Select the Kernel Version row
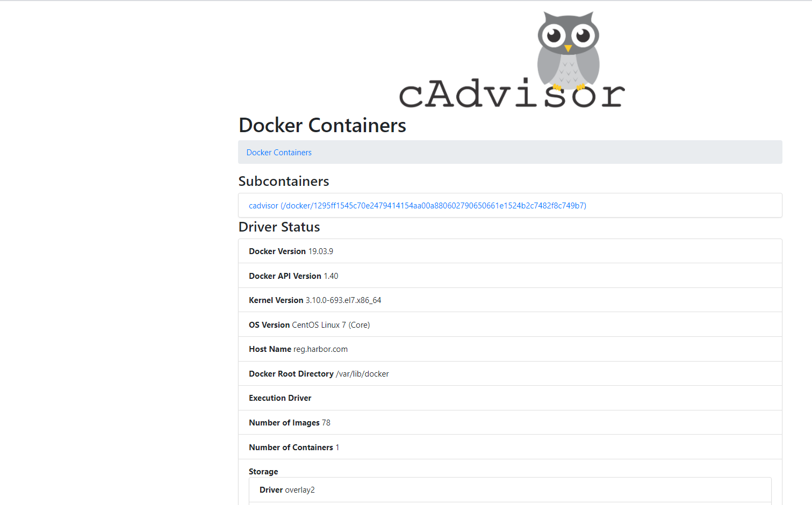This screenshot has width=812, height=505. tap(314, 300)
